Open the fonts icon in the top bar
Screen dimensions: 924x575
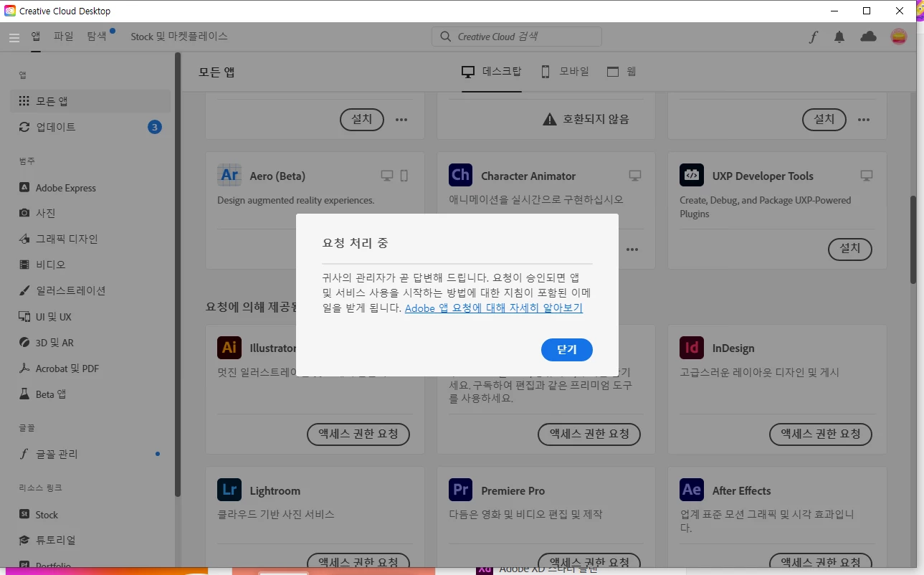pos(813,37)
